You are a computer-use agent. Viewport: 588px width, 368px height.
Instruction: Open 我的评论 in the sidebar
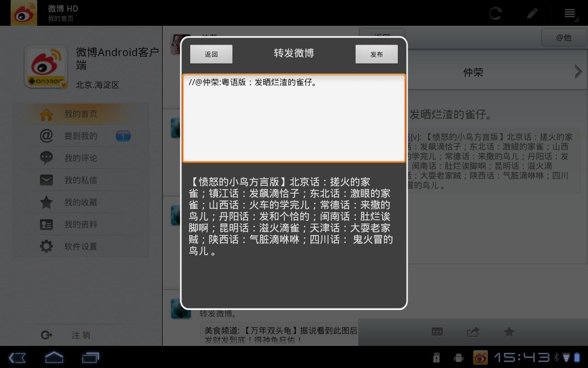[x=81, y=158]
